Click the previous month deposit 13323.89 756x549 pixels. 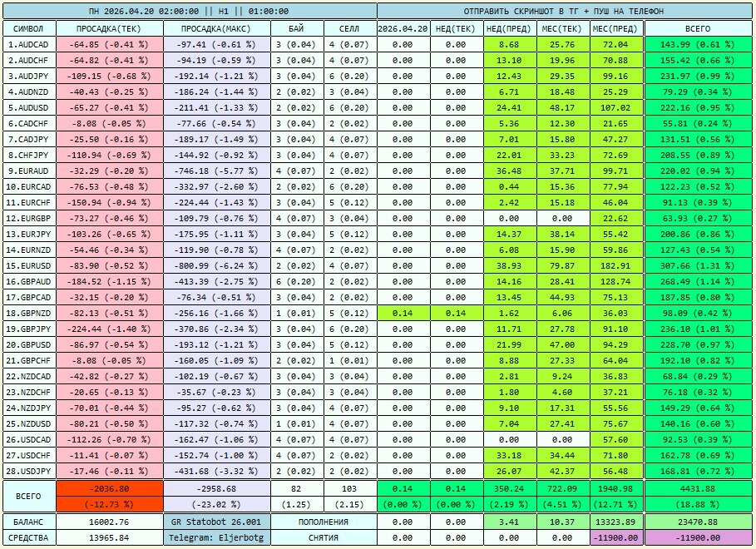pyautogui.click(x=615, y=522)
